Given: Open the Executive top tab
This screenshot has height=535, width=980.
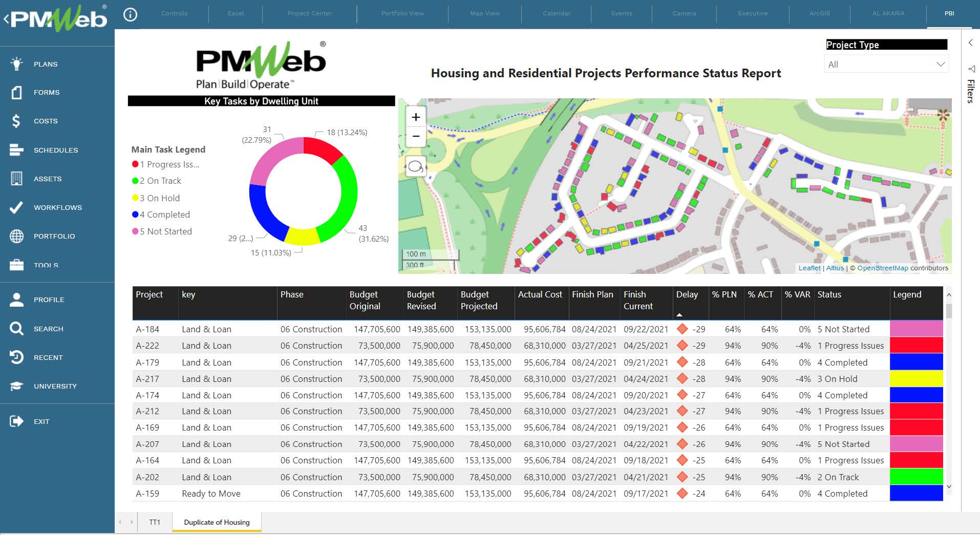Looking at the screenshot, I should (x=753, y=13).
